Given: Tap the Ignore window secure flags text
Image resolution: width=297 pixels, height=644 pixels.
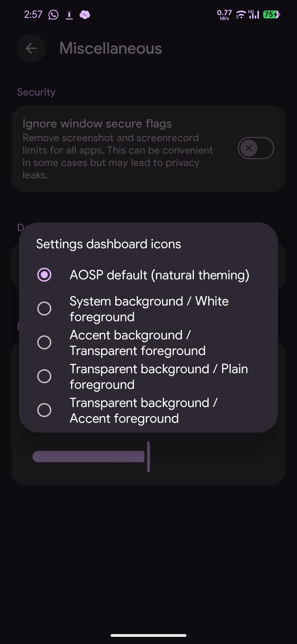Looking at the screenshot, I should [x=97, y=124].
